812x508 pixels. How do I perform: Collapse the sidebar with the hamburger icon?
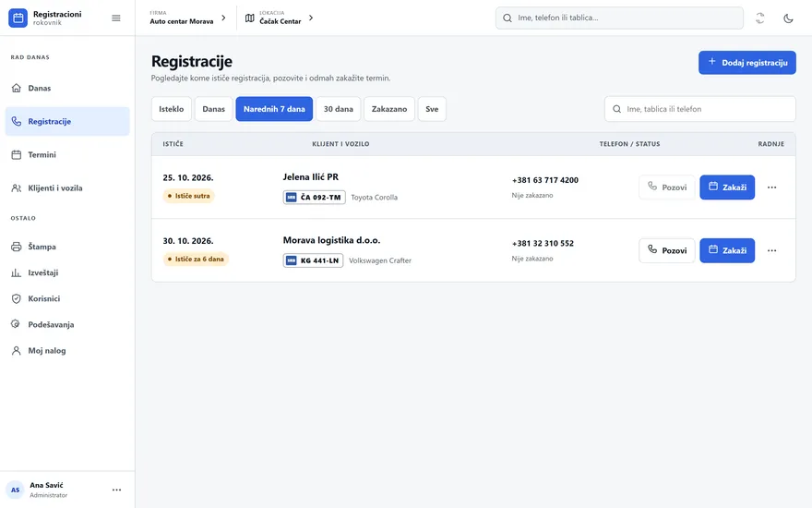pyautogui.click(x=116, y=18)
